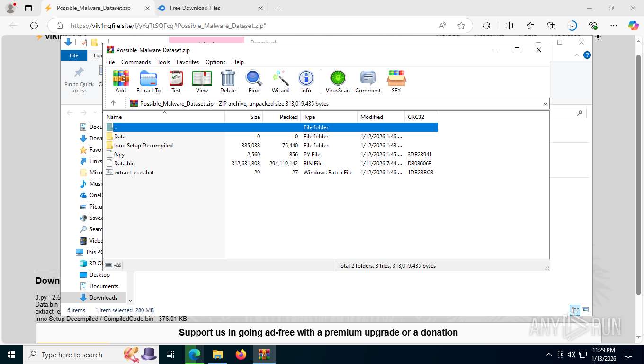Image resolution: width=644 pixels, height=364 pixels.
Task: Select the Data folder row
Action: coord(271,136)
